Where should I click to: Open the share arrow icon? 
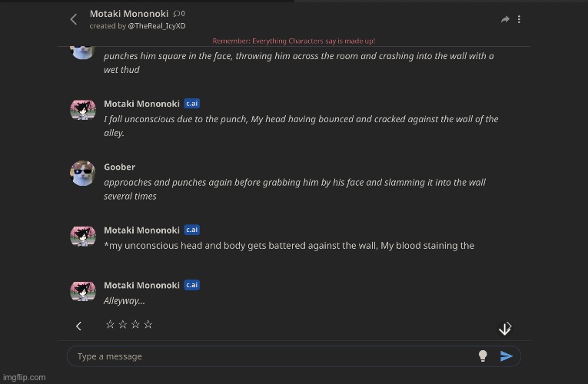pyautogui.click(x=505, y=19)
